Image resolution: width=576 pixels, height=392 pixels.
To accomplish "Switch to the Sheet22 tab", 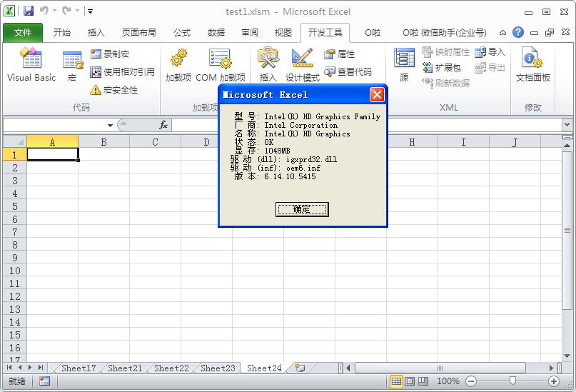I will pyautogui.click(x=171, y=368).
